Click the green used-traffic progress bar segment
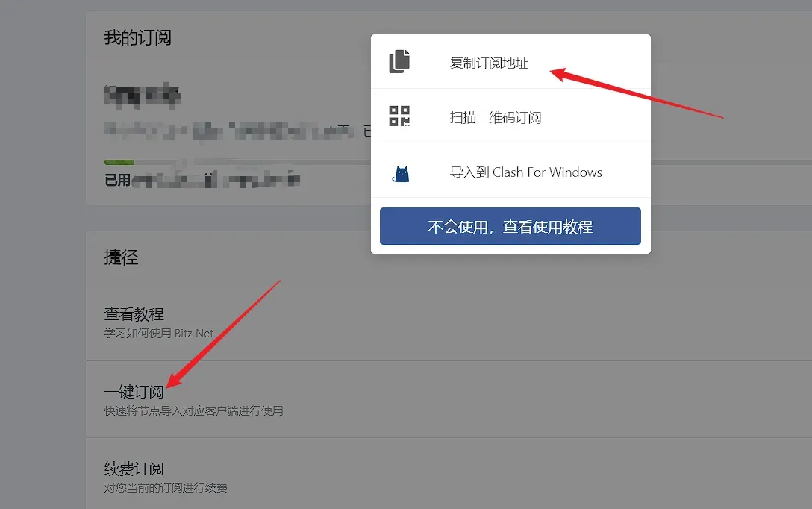This screenshot has height=509, width=812. [x=119, y=162]
